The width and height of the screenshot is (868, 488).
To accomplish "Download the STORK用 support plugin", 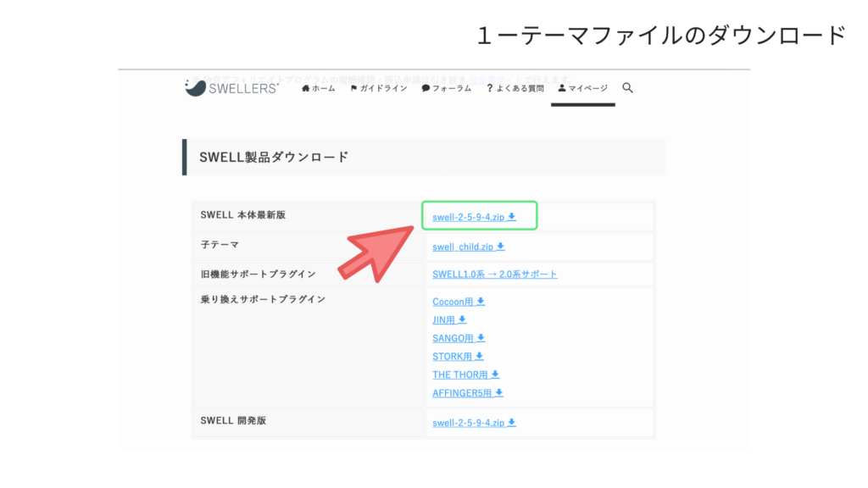I will pyautogui.click(x=458, y=357).
